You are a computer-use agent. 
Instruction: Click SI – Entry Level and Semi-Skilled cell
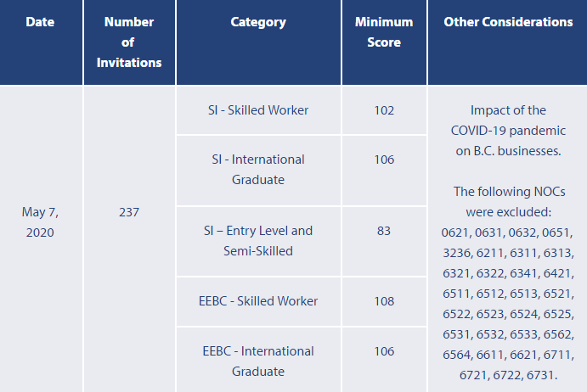click(258, 241)
